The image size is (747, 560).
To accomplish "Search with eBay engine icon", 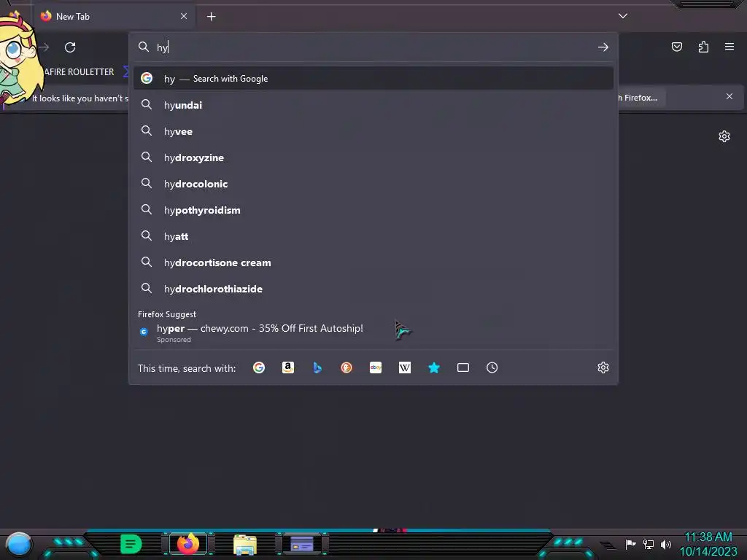I will click(x=376, y=367).
